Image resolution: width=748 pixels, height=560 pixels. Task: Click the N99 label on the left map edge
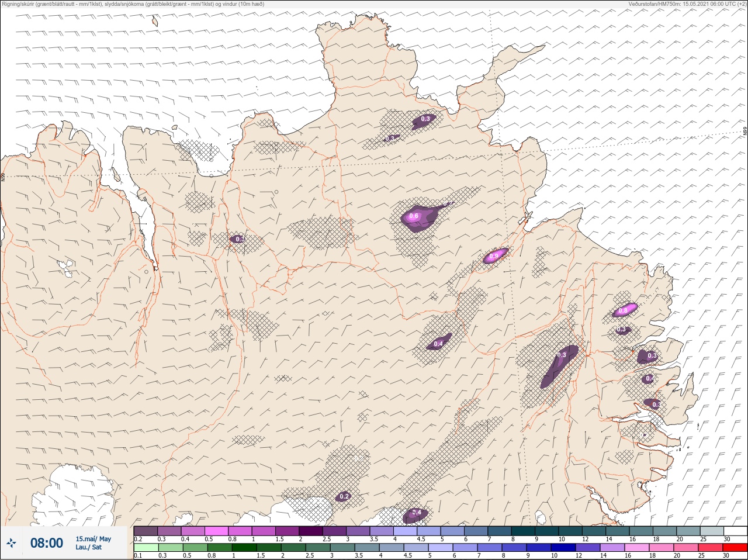pos(3,176)
